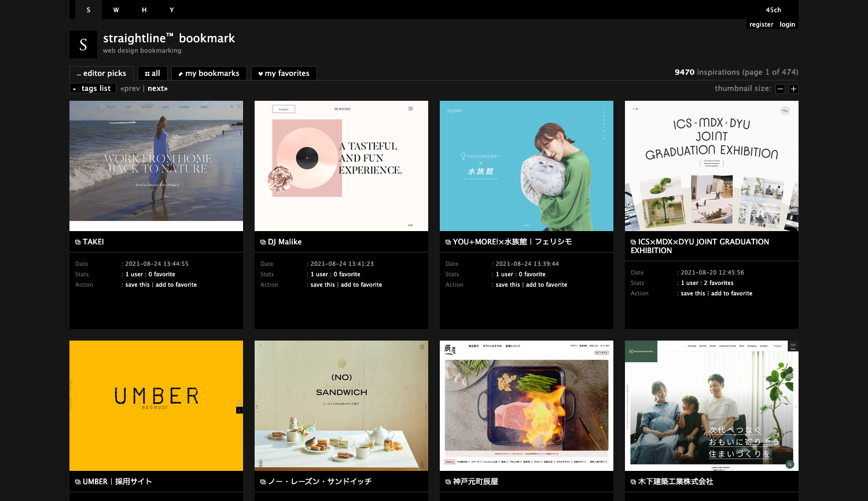Open my bookmarks tab
The image size is (868, 501).
[209, 74]
